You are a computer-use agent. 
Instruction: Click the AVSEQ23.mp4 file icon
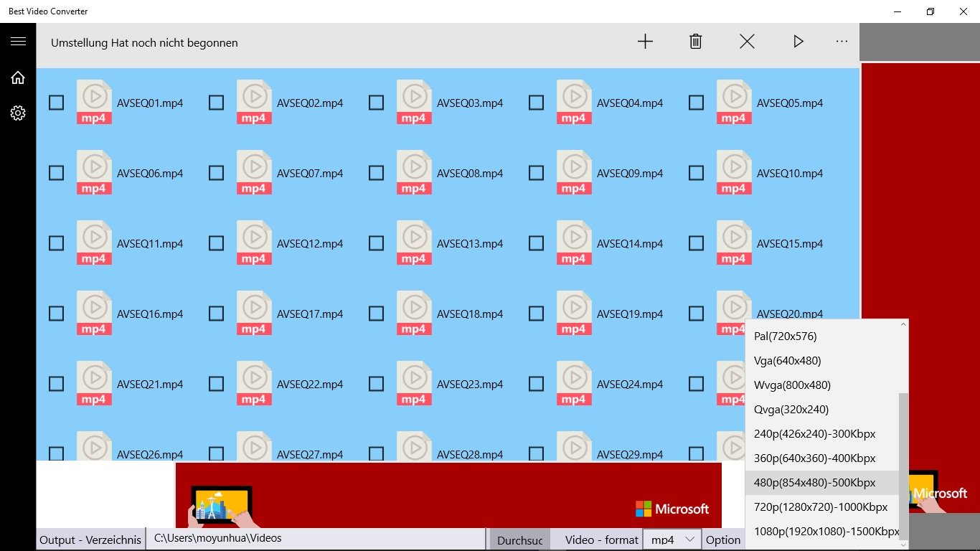point(414,383)
